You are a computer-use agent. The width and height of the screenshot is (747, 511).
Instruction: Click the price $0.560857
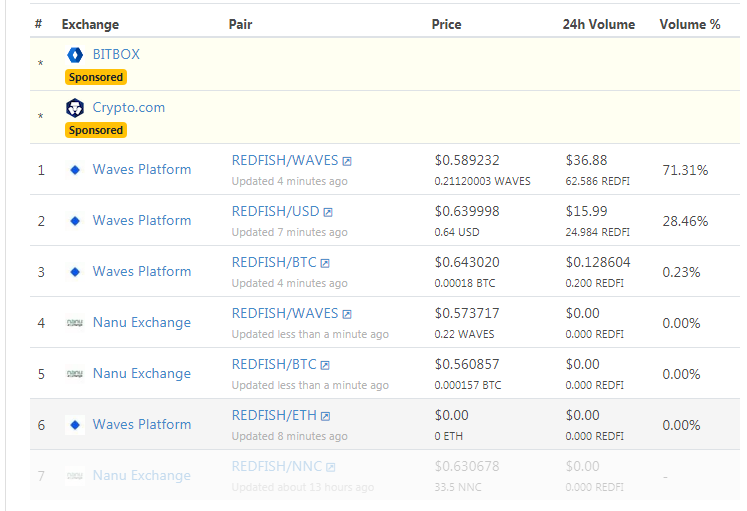[x=467, y=364]
